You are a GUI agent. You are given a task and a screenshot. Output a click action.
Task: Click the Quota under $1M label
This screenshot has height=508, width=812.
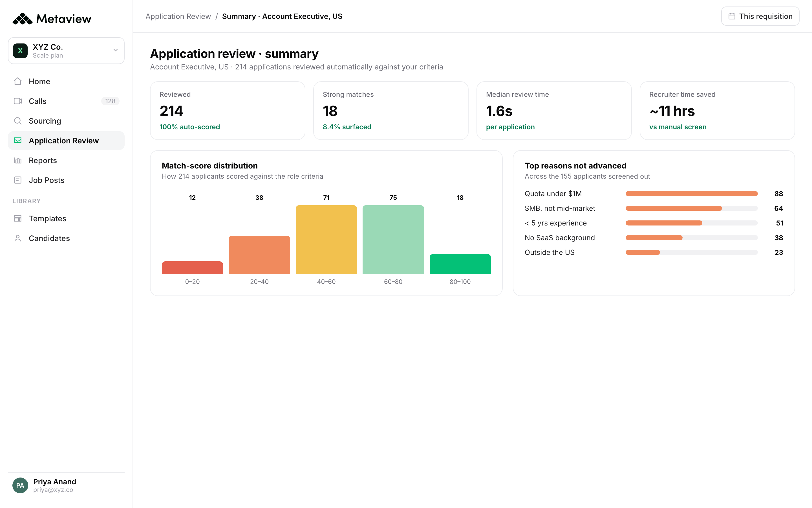point(553,194)
